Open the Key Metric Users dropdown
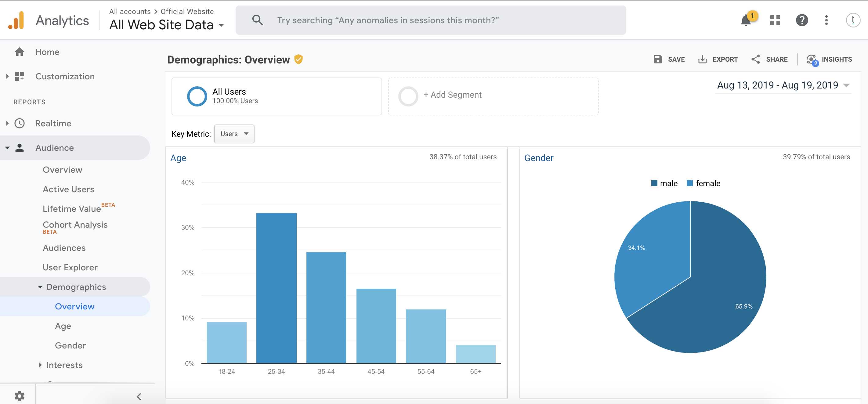Image resolution: width=868 pixels, height=404 pixels. coord(234,134)
